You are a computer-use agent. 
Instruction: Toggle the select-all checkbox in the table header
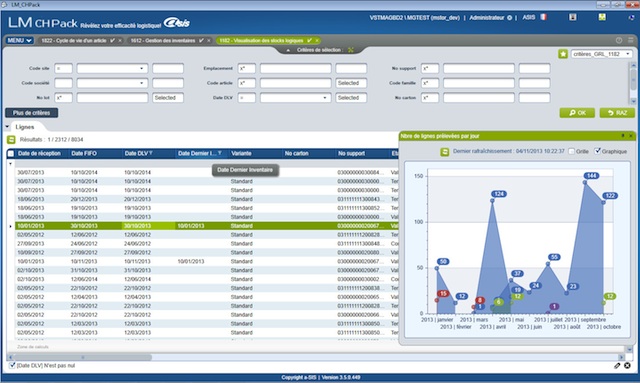(11, 154)
